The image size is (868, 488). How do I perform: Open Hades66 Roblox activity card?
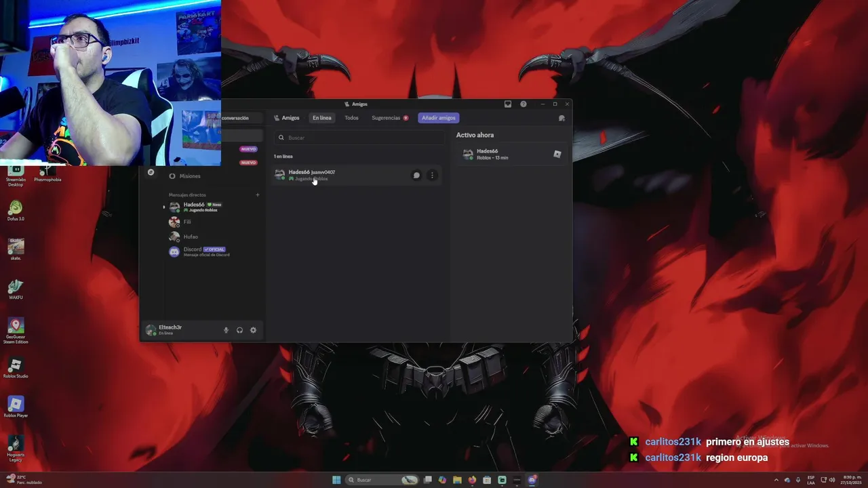point(512,155)
